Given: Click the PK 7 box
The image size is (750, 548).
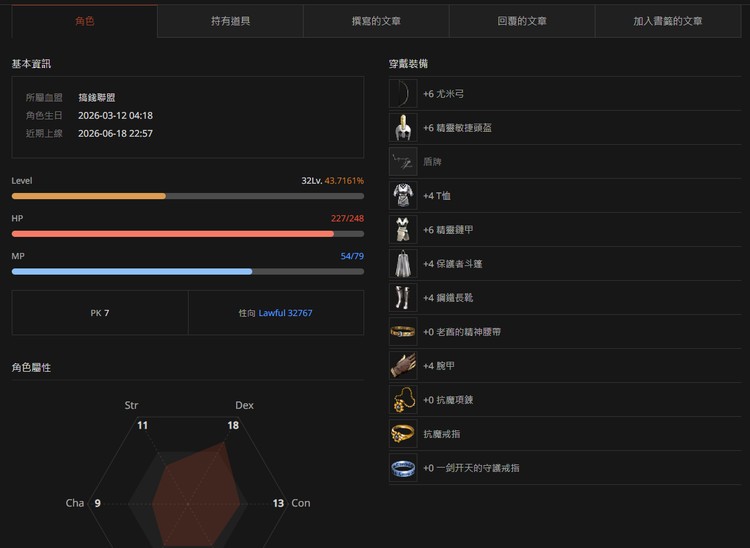Looking at the screenshot, I should pyautogui.click(x=100, y=313).
